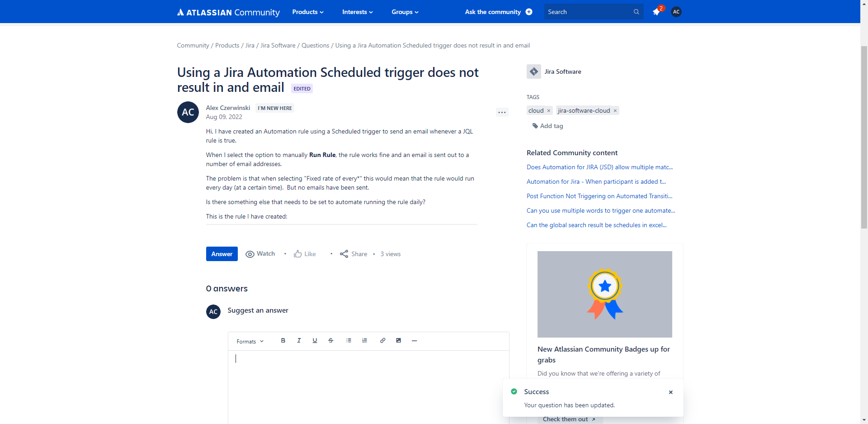The width and height of the screenshot is (868, 424).
Task: Open the Interests dropdown menu
Action: [358, 12]
